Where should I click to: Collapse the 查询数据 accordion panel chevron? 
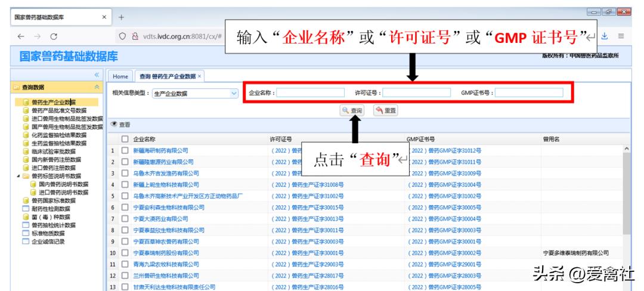(97, 87)
